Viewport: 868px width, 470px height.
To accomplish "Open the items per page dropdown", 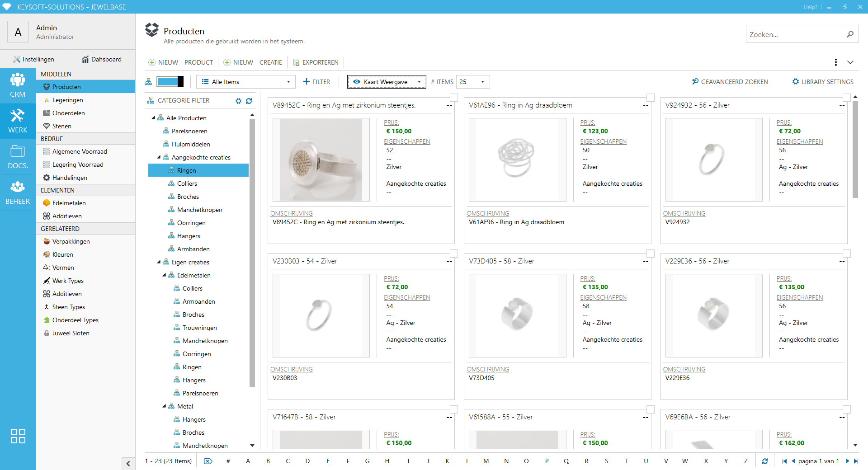I will pos(473,82).
